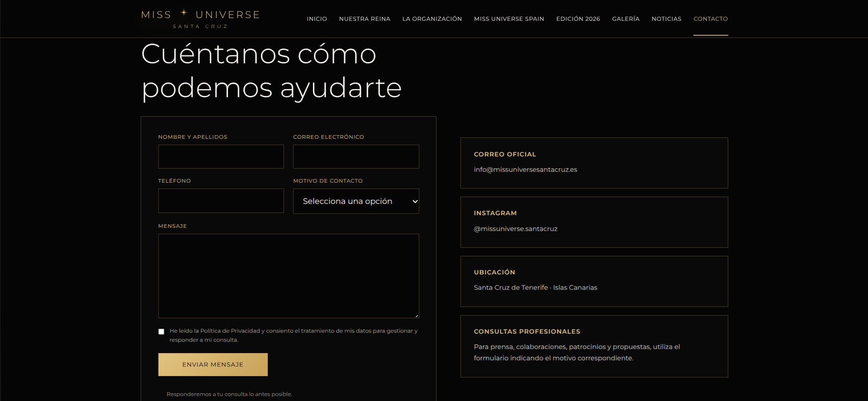Select the Contacto menu item

pos(711,19)
